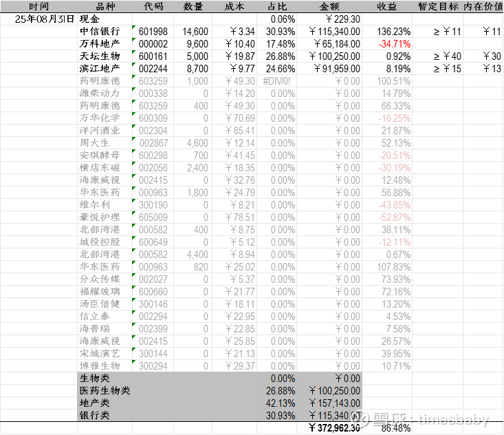Screen dimensions: 504x435
Task: Select the target cell ≥￥11
Action: coord(438,32)
